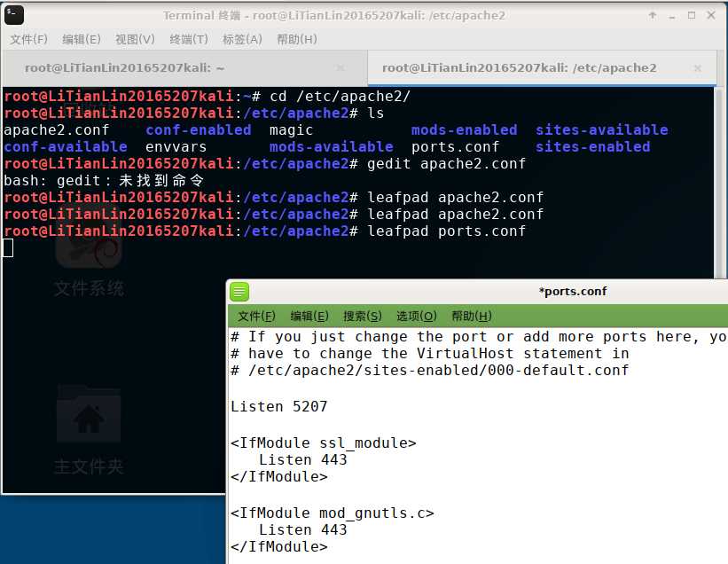Close the /etc/apache2 terminal tab
Viewport: 728px width, 564px height.
click(697, 68)
